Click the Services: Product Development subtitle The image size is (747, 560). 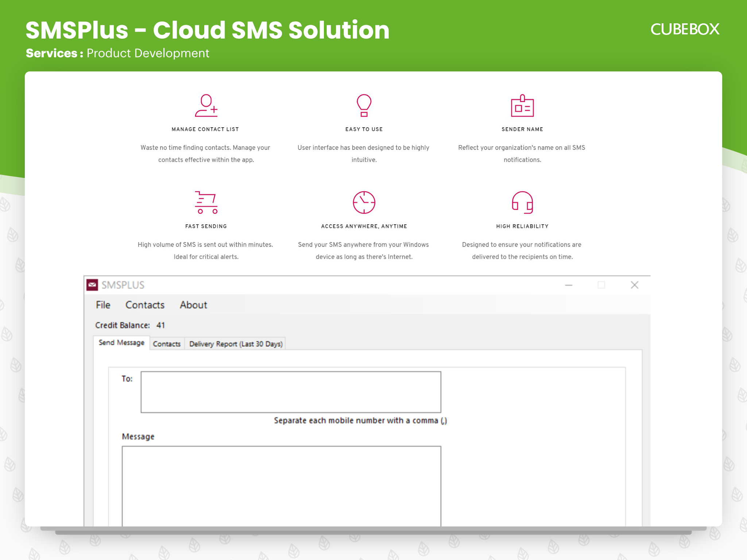tap(117, 53)
